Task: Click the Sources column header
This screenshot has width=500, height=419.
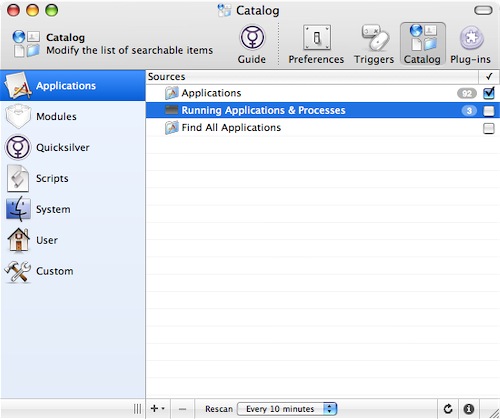Action: 312,77
